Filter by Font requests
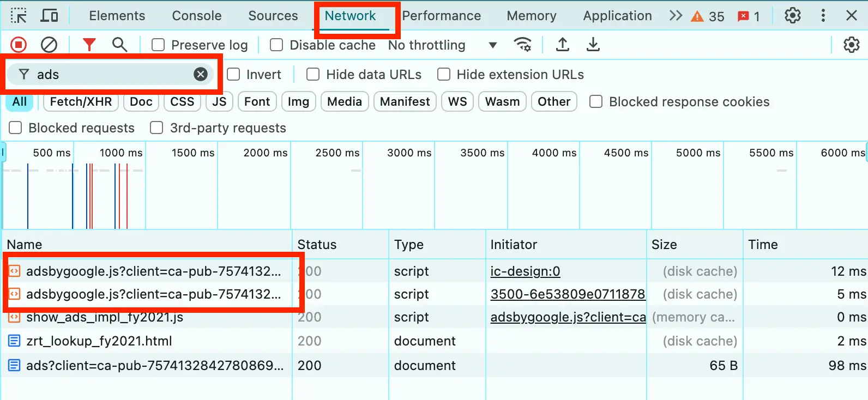This screenshot has width=868, height=400. [257, 101]
